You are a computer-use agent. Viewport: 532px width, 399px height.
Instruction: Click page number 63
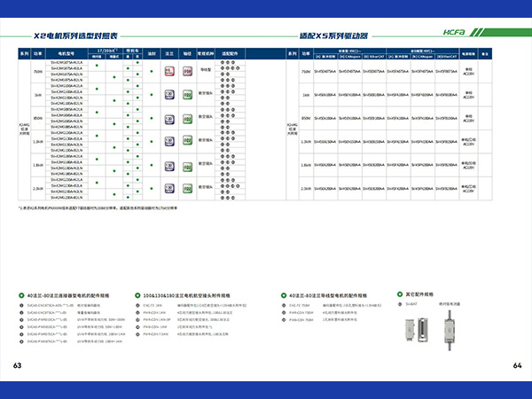(x=17, y=365)
